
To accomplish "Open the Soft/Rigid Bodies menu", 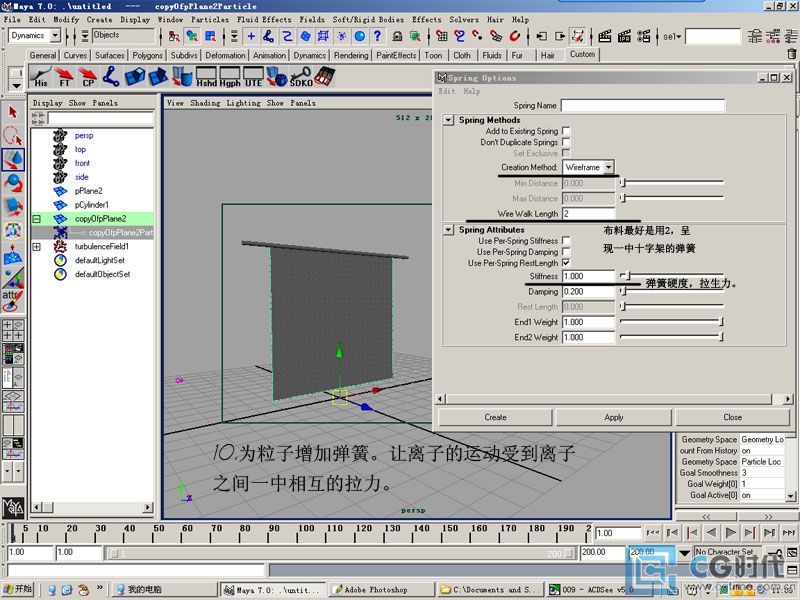I will pos(368,19).
